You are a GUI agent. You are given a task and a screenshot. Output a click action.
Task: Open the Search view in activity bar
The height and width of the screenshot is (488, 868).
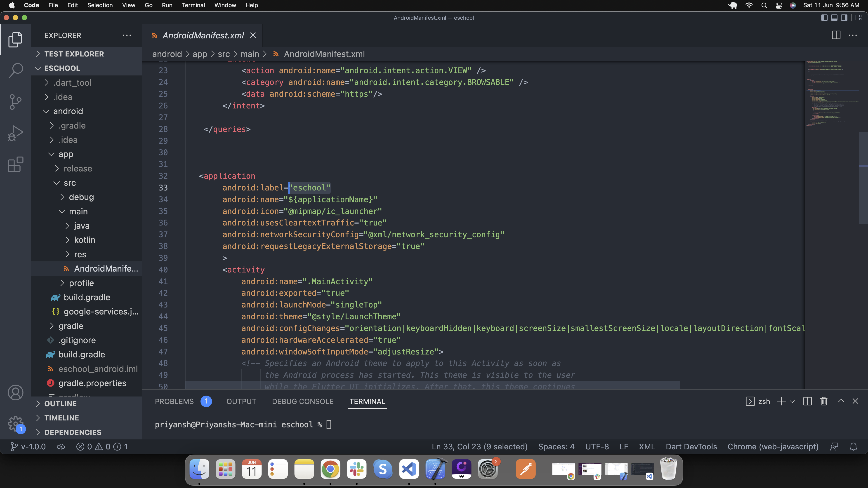(16, 71)
